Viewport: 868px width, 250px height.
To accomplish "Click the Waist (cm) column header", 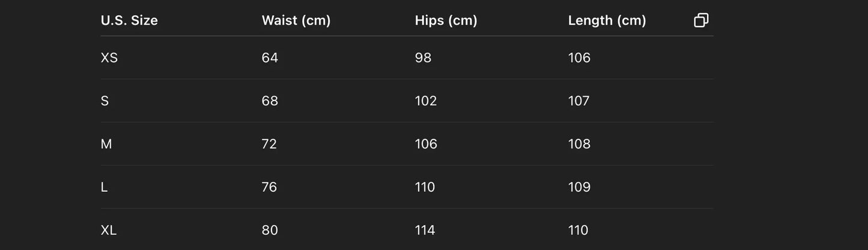I will [296, 20].
